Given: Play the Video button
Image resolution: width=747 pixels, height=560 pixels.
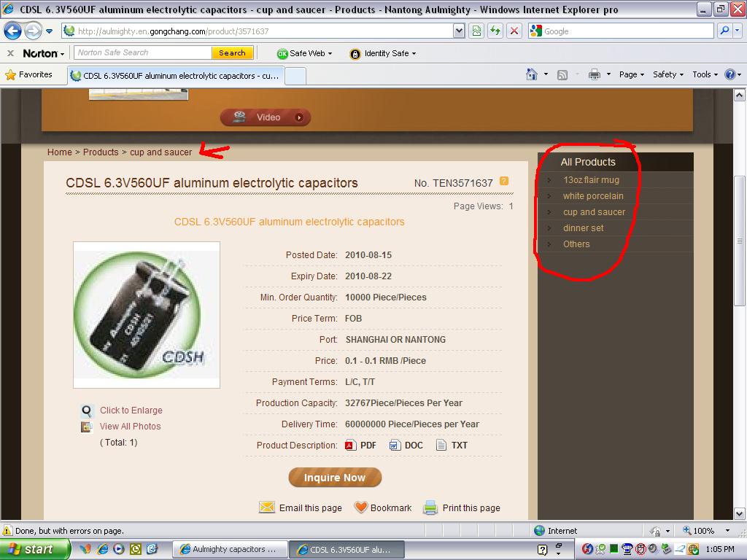Looking at the screenshot, I should pyautogui.click(x=266, y=117).
